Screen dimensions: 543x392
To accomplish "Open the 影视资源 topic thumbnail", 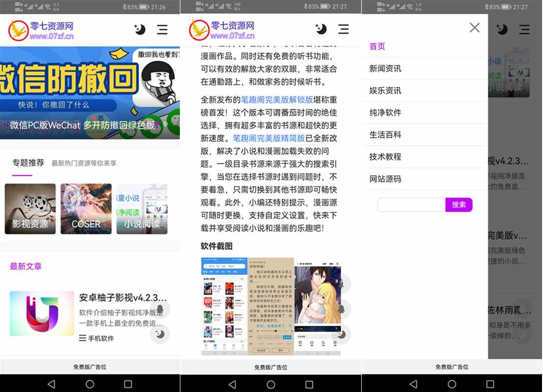I will pos(30,209).
